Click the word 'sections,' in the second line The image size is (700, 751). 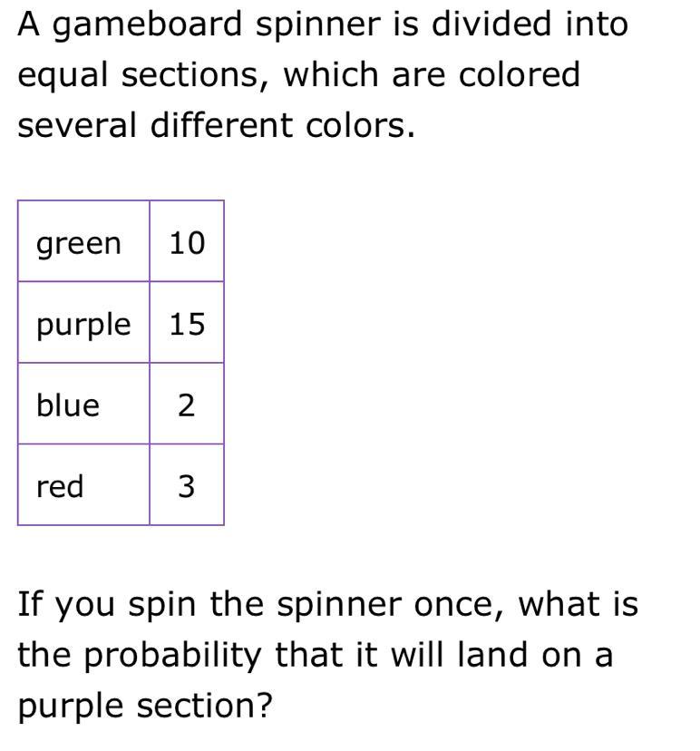(x=195, y=75)
